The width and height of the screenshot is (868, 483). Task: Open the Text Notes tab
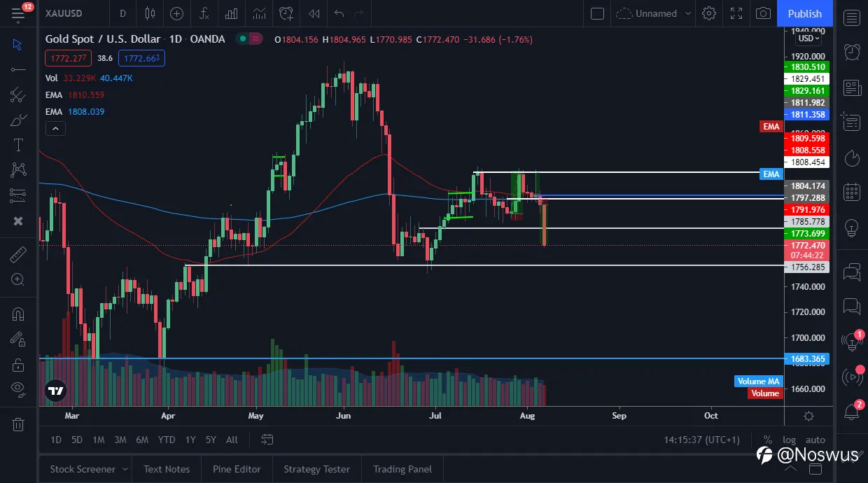167,469
